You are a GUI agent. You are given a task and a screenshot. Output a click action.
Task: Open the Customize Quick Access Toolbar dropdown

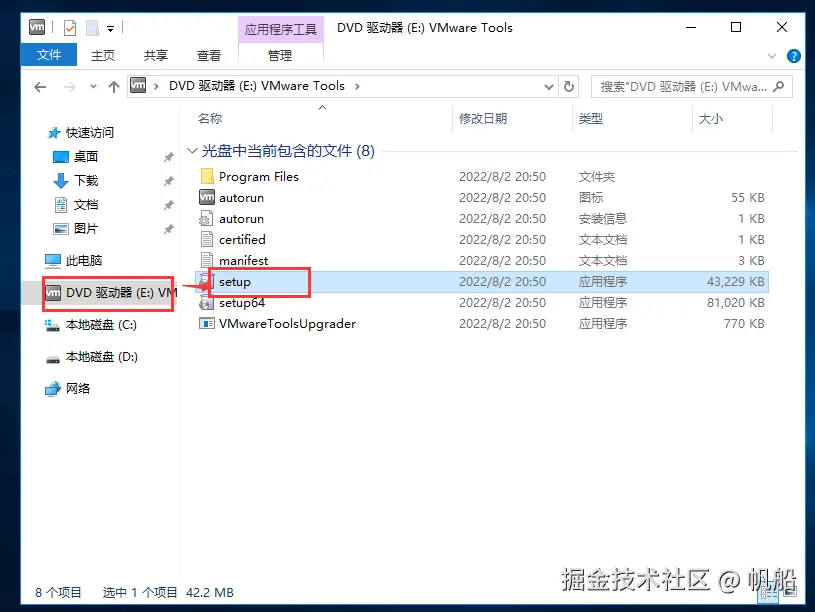tap(110, 29)
